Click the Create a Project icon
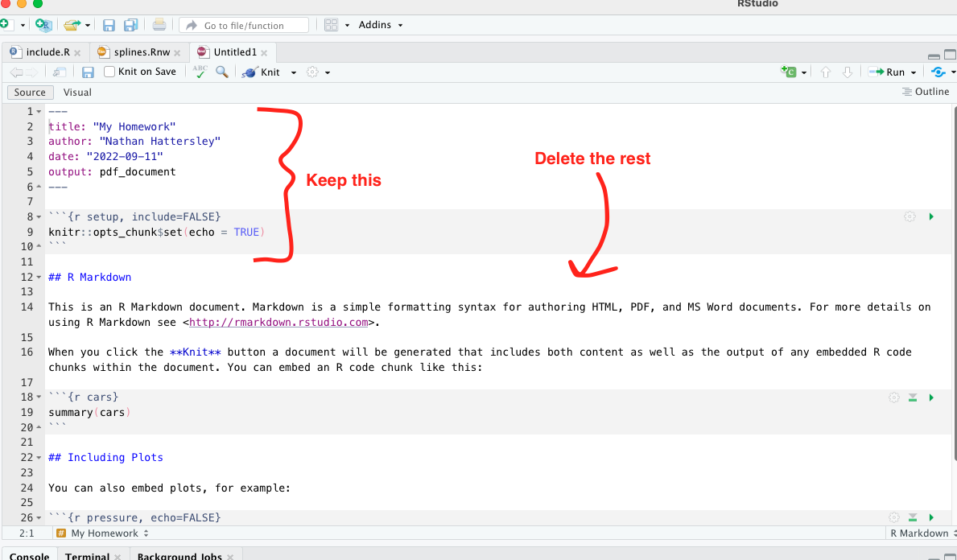This screenshot has height=560, width=957. (44, 25)
